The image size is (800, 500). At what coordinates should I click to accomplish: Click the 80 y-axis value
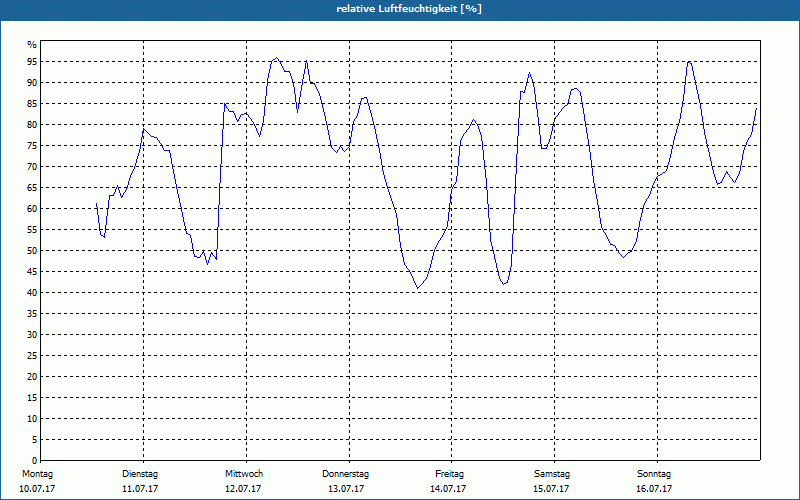pyautogui.click(x=32, y=124)
